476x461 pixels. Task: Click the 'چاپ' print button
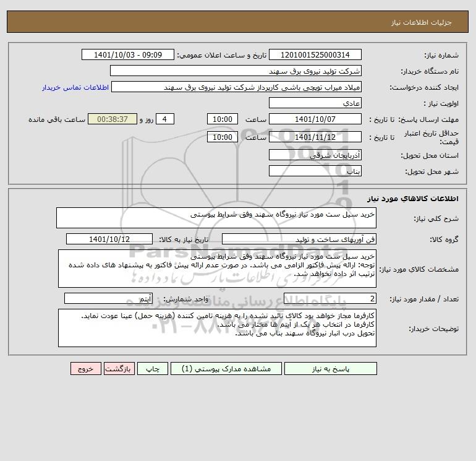pos(153,369)
